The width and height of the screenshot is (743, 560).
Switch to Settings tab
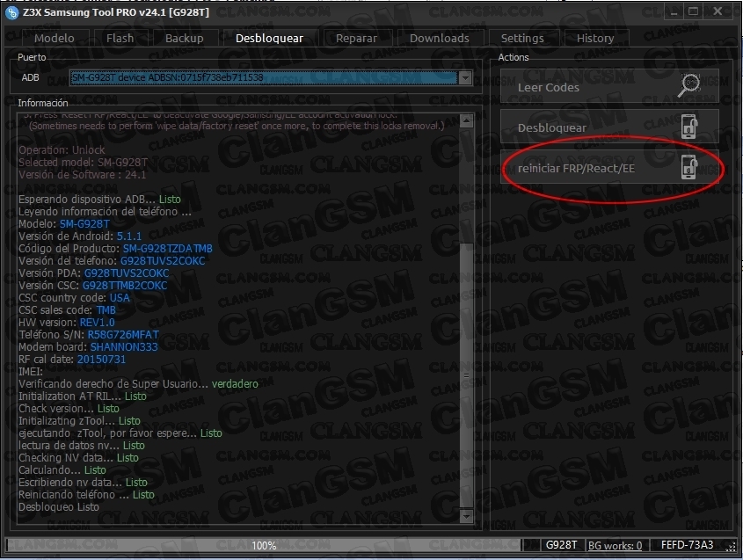522,39
